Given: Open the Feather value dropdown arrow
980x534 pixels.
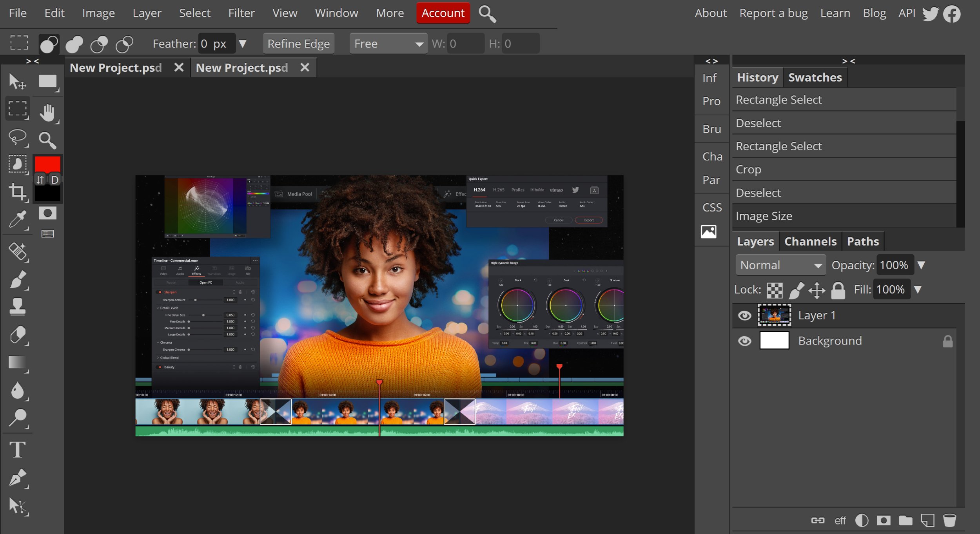Looking at the screenshot, I should [x=243, y=44].
